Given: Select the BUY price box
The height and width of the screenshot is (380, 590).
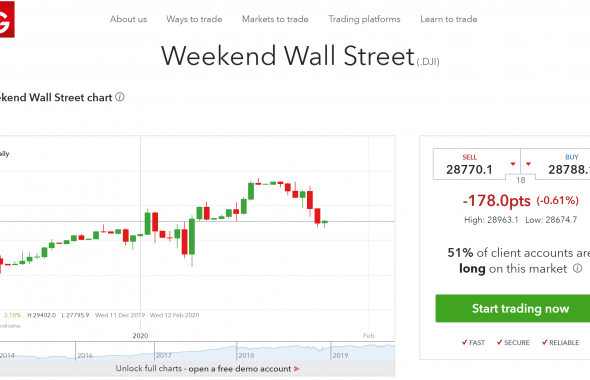Looking at the screenshot, I should pyautogui.click(x=555, y=164).
